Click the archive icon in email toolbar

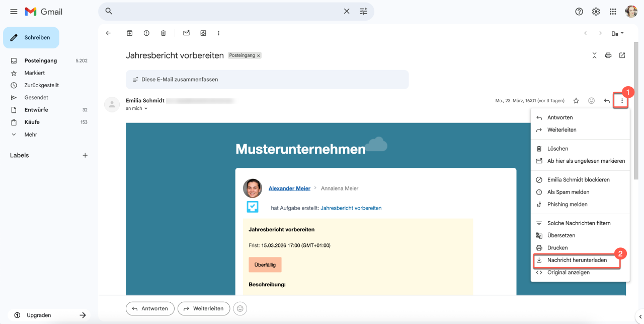point(129,33)
